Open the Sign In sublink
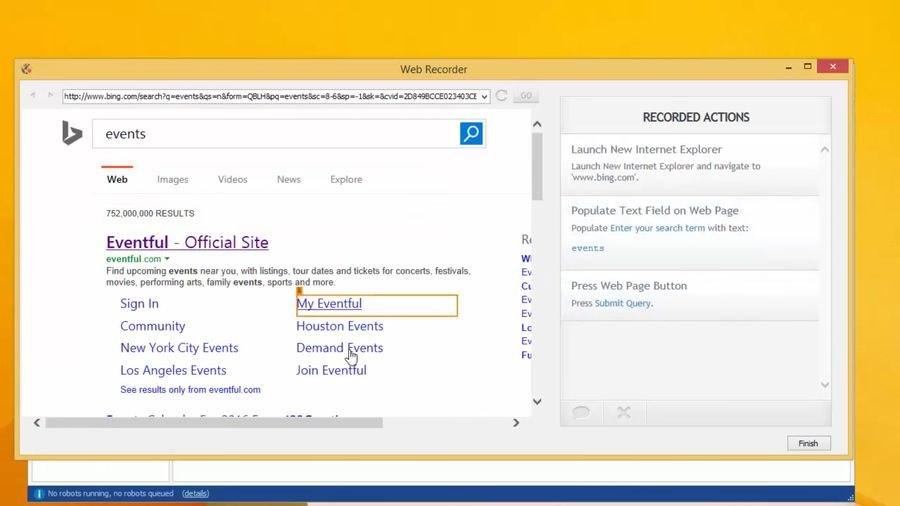 139,303
